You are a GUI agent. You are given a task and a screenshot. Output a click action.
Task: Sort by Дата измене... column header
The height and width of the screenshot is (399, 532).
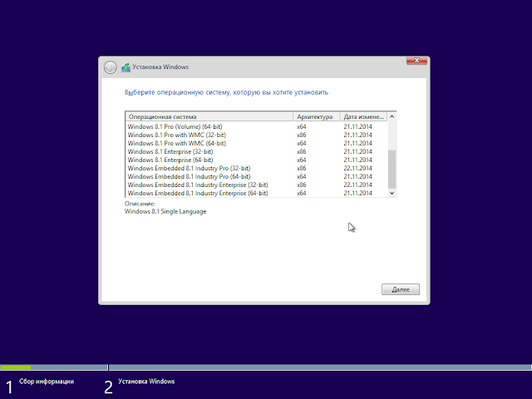click(364, 116)
